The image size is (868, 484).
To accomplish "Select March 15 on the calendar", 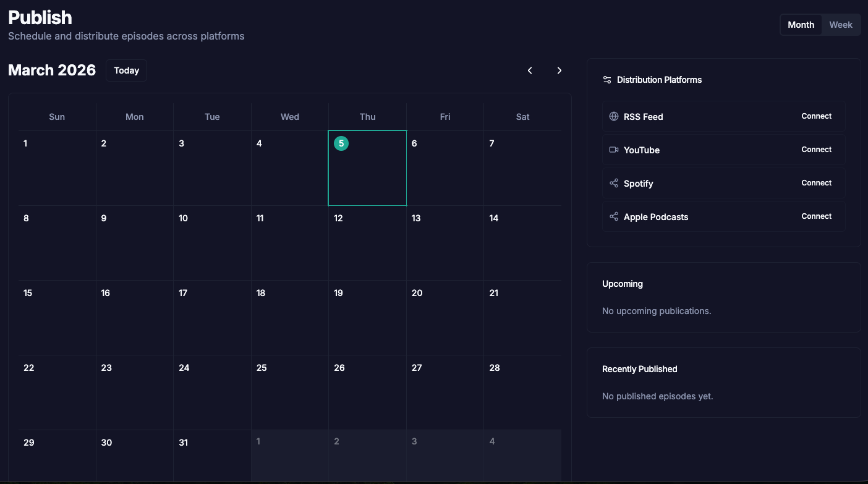I will pyautogui.click(x=57, y=317).
